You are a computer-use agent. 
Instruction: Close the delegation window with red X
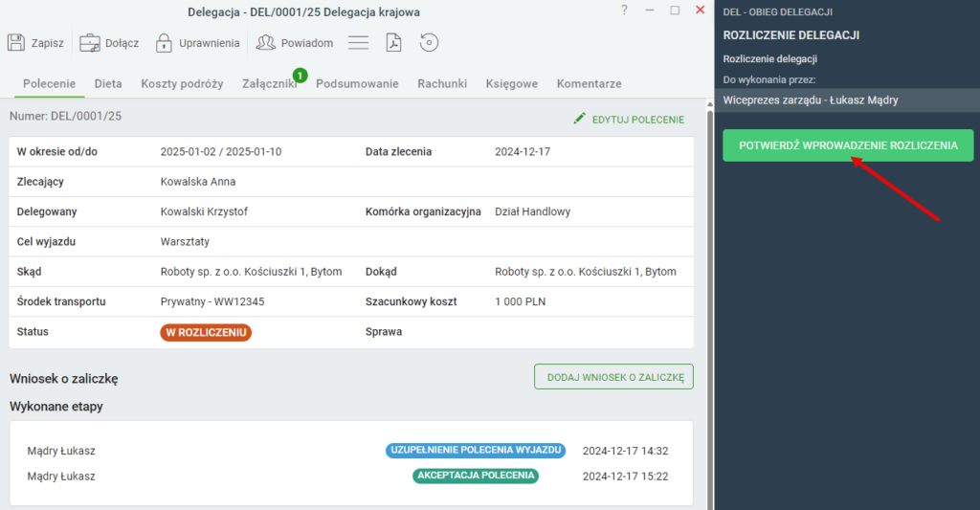[700, 10]
